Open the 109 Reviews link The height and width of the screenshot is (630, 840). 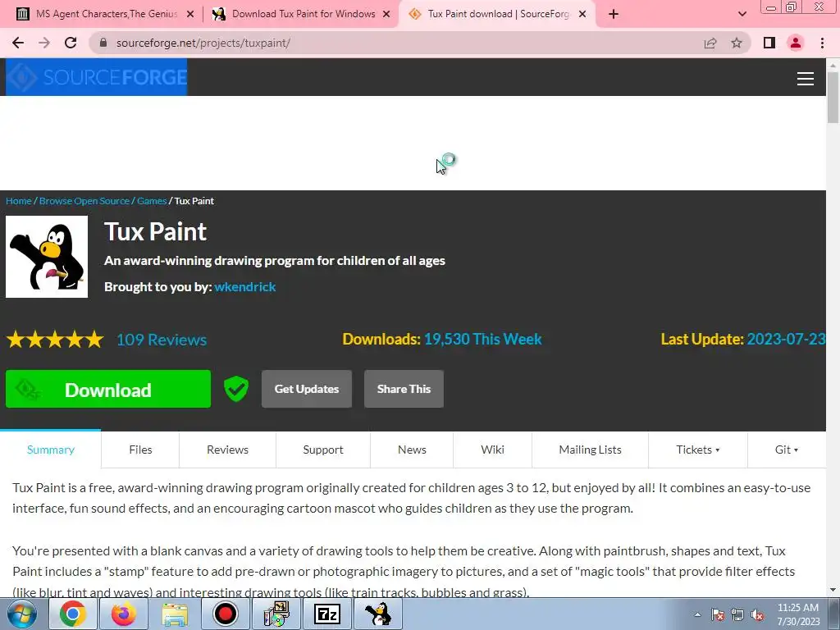(x=162, y=340)
